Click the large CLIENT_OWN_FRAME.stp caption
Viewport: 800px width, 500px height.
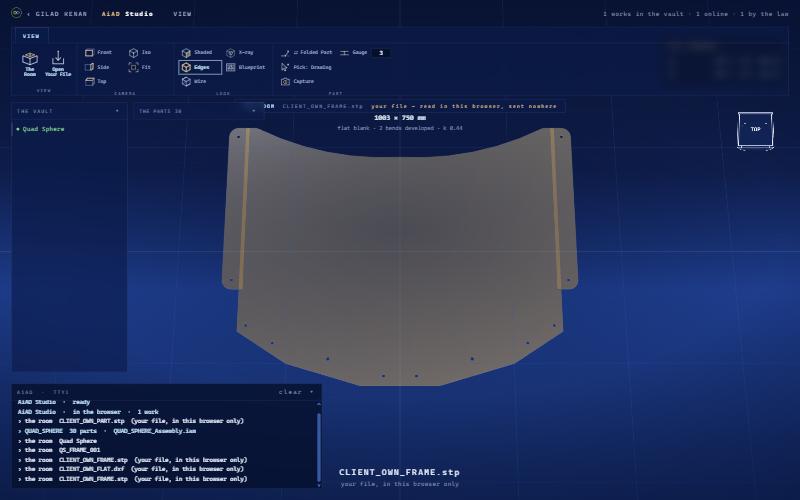[x=399, y=472]
